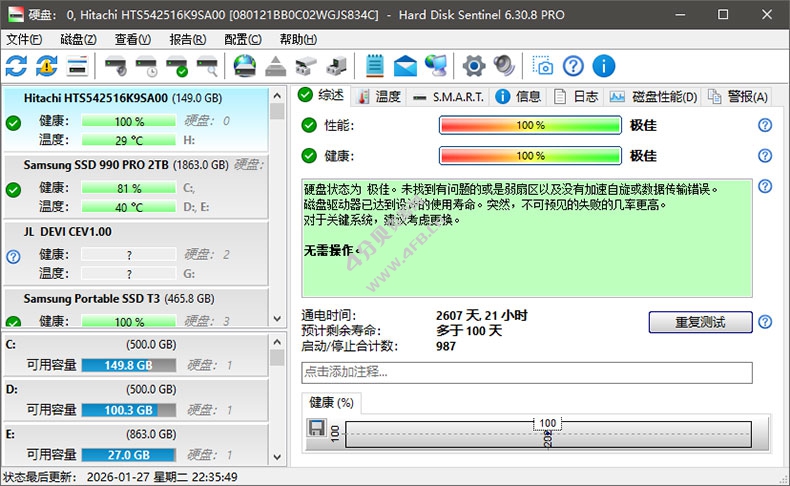Click the D: 100.3 GB capacity bar
The width and height of the screenshot is (790, 486).
pyautogui.click(x=128, y=410)
